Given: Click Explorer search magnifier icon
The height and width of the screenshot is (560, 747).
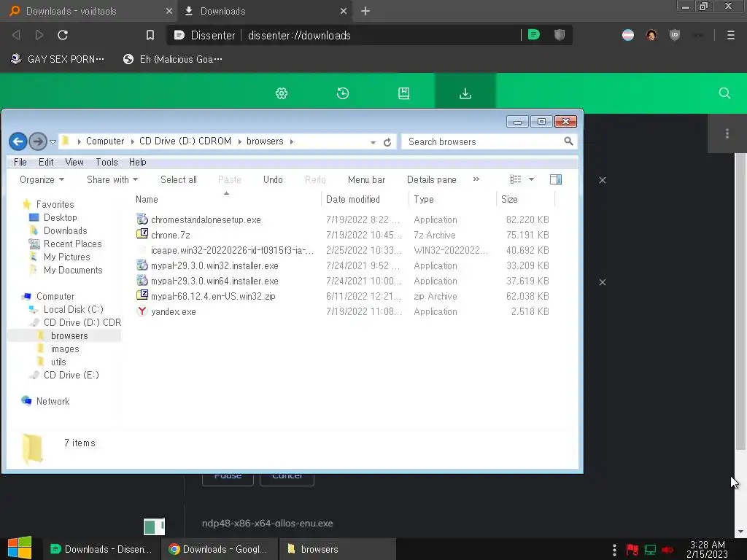Looking at the screenshot, I should point(568,141).
